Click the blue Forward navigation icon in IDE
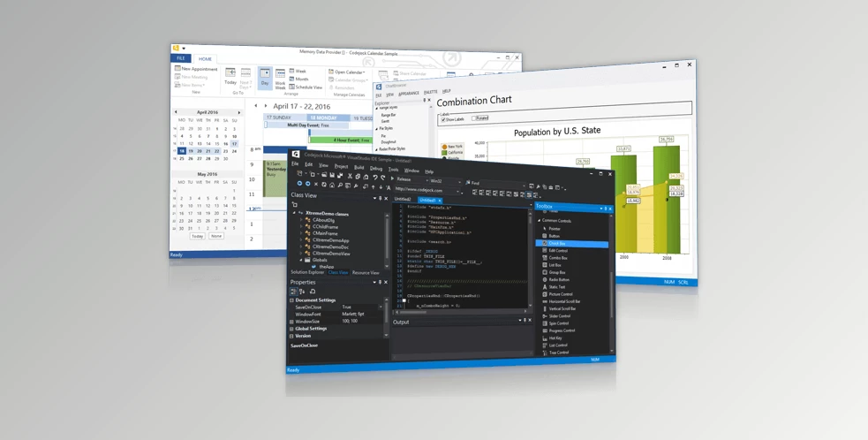The height and width of the screenshot is (440, 868). pos(308,184)
